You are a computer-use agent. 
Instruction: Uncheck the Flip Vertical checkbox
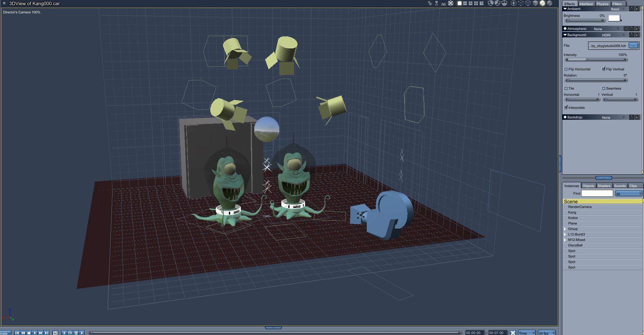[x=604, y=69]
